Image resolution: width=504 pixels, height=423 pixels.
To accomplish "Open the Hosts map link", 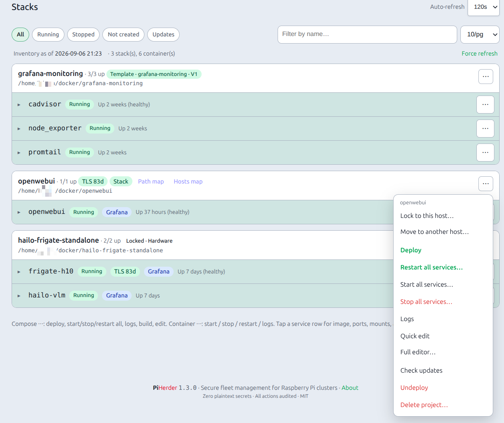I will (x=188, y=182).
